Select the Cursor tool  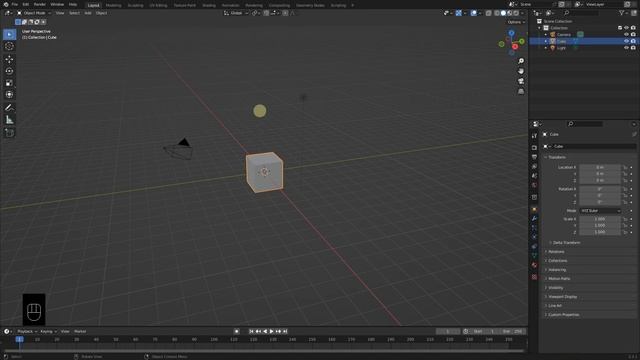coord(9,46)
